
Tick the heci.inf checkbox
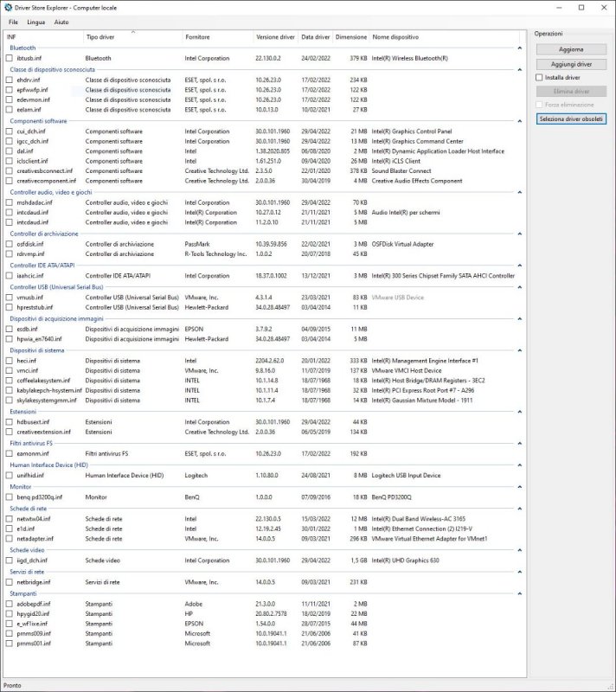(x=10, y=361)
